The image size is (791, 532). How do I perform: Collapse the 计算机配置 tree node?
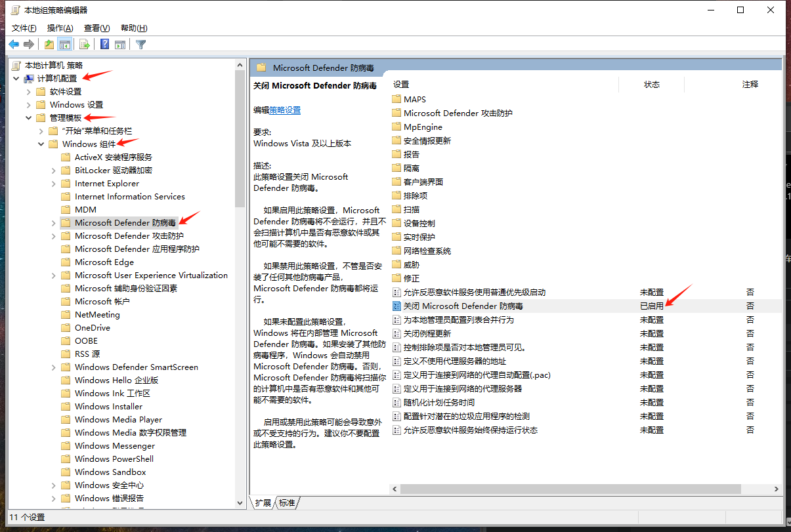(16, 79)
